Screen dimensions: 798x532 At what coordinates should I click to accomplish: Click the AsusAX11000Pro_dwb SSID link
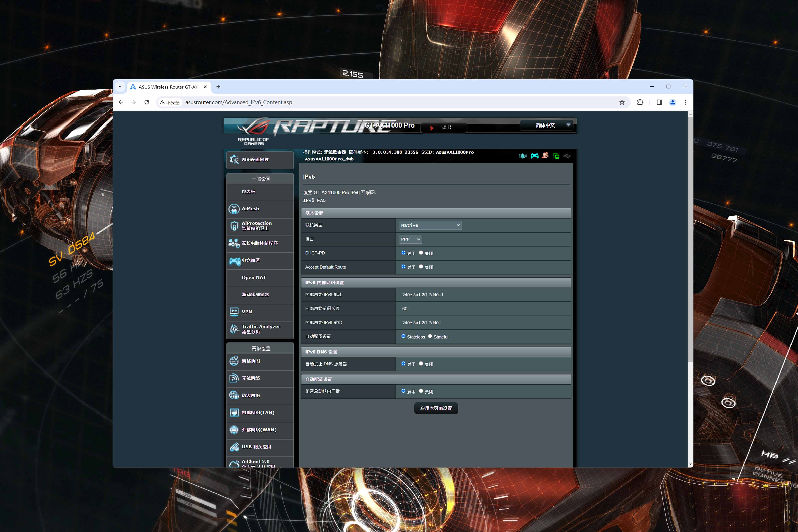329,159
